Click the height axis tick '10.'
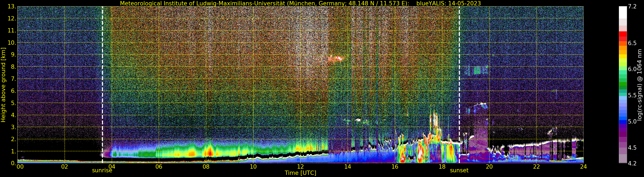 point(12,43)
